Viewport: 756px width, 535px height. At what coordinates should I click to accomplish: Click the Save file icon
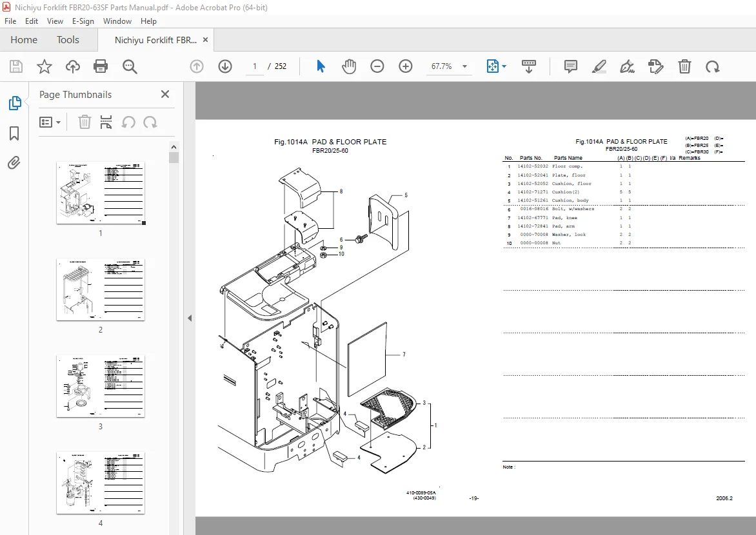16,66
